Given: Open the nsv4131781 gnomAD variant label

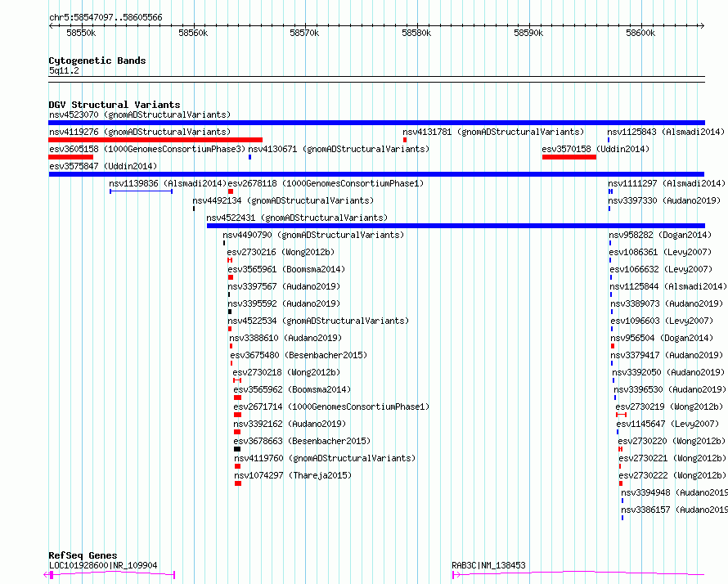Looking at the screenshot, I should [x=493, y=132].
